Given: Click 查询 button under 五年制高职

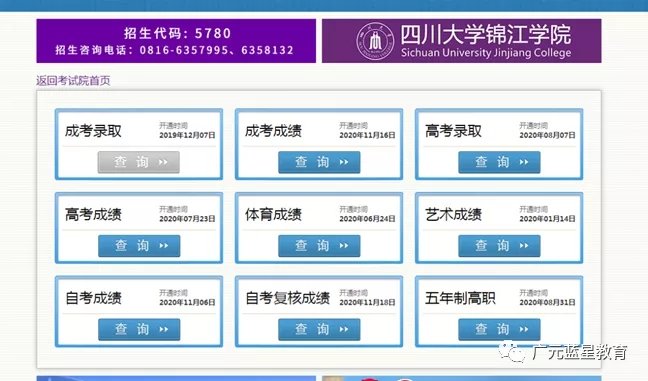Looking at the screenshot, I should tap(499, 329).
